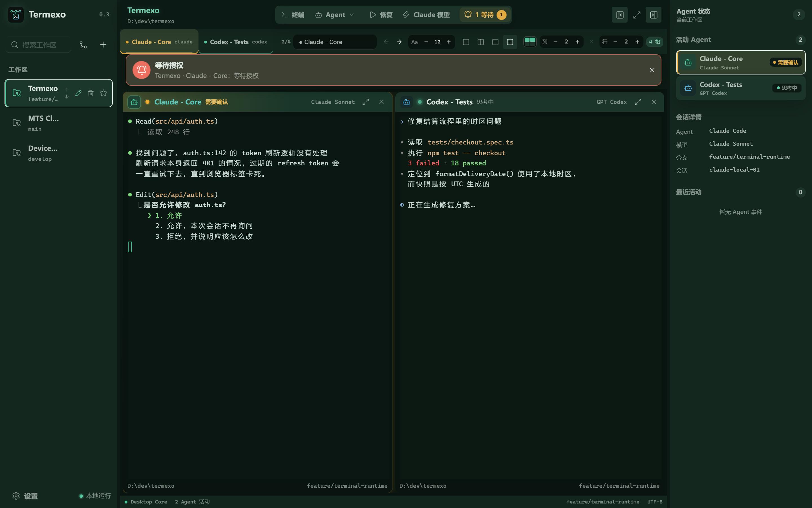
Task: Select Claude - Core agent card in right panel
Action: click(741, 62)
